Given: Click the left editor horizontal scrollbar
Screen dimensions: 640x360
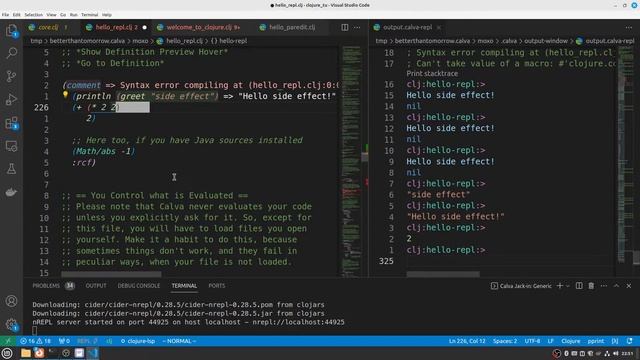Looking at the screenshot, I should coord(111,274).
